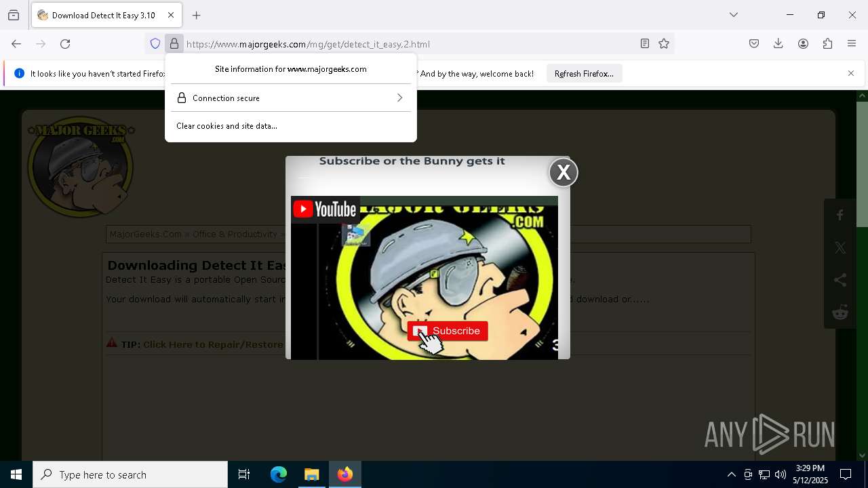Reload the current page

click(65, 44)
